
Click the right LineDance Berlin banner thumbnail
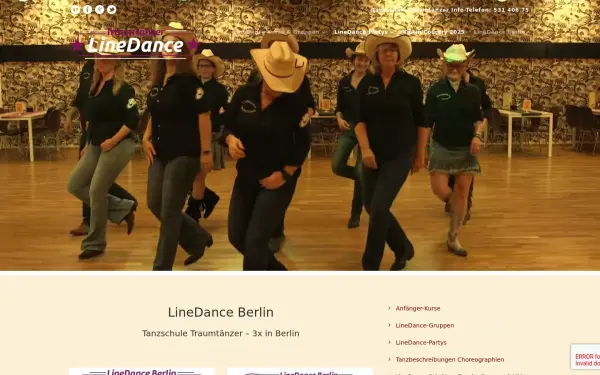(x=300, y=372)
